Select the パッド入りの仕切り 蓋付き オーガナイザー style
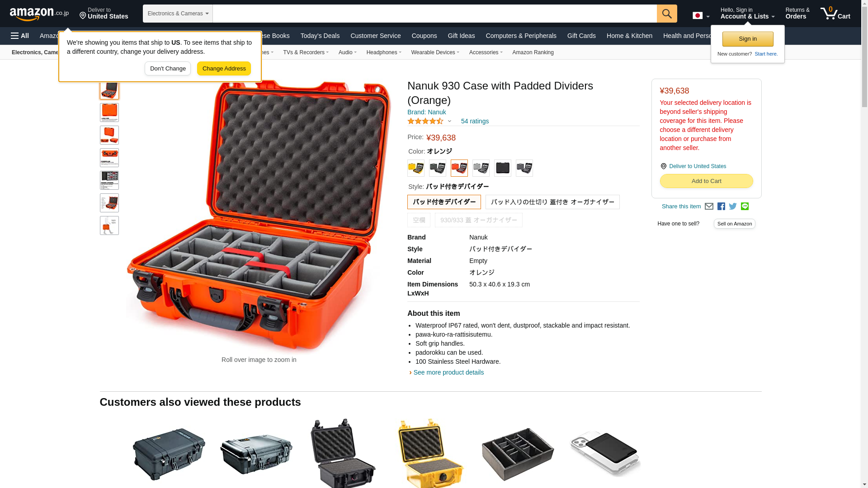The height and width of the screenshot is (488, 868). point(552,202)
